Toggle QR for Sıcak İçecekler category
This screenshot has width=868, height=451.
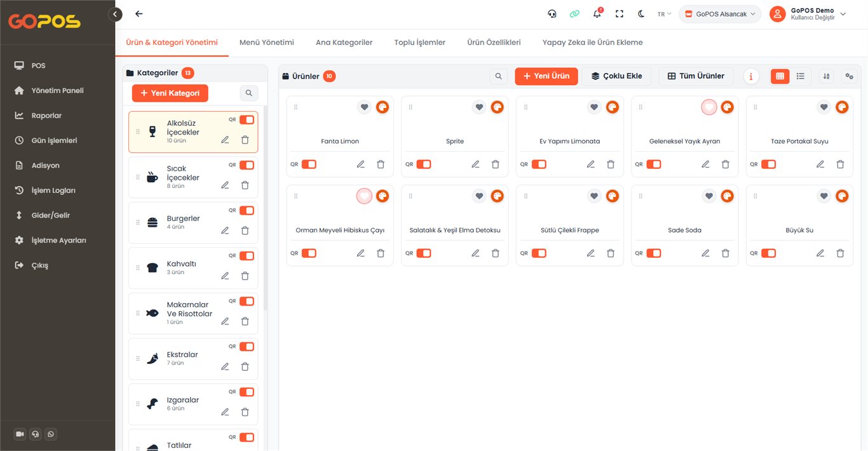pyautogui.click(x=247, y=165)
